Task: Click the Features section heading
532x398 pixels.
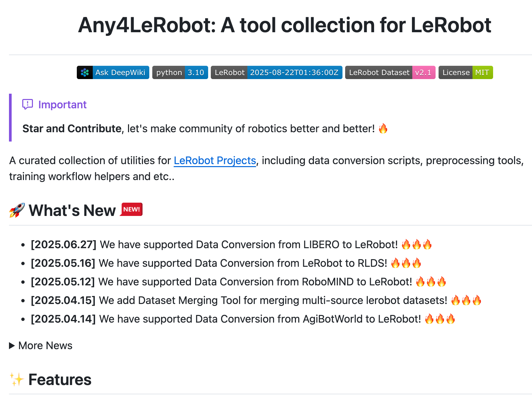Action: click(60, 379)
